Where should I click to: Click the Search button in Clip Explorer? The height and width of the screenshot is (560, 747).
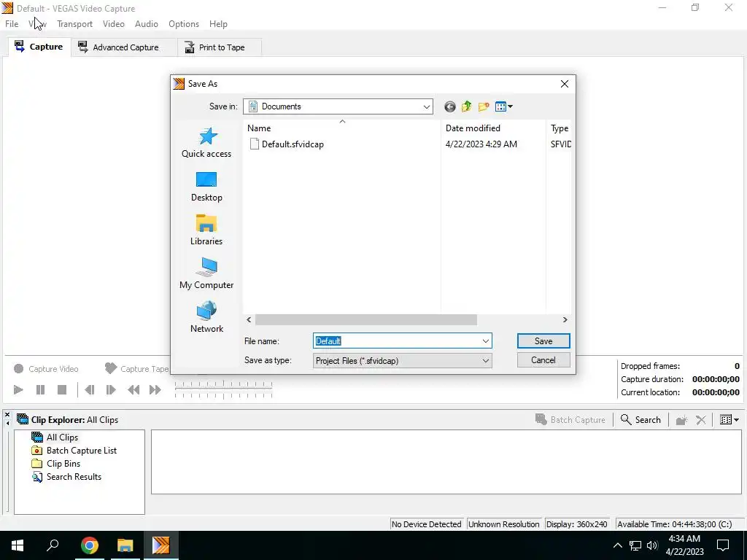(x=640, y=419)
